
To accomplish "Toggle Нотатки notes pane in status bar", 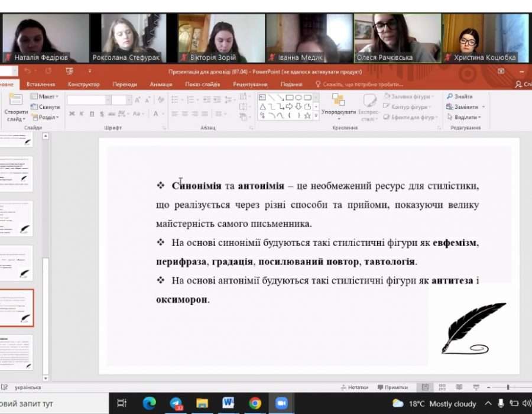I will 354,387.
